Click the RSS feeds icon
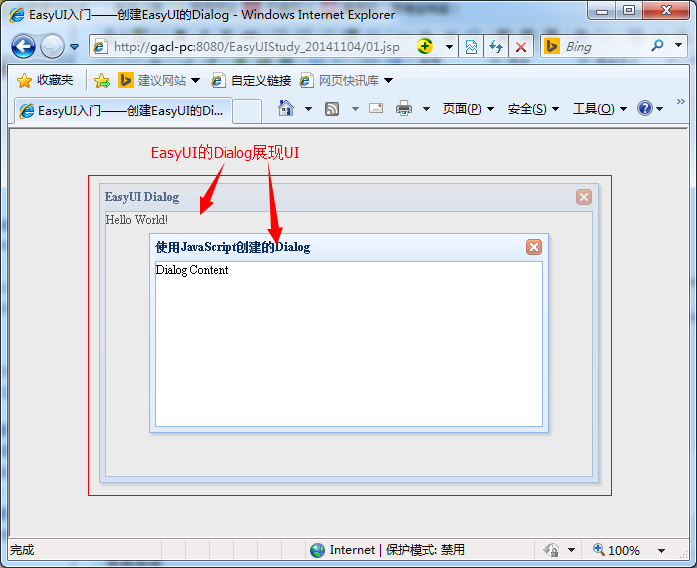 click(332, 108)
